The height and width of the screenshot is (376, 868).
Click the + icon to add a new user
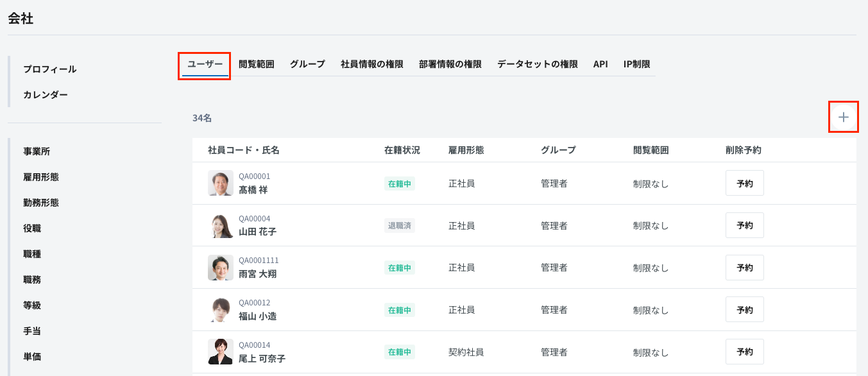pyautogui.click(x=844, y=117)
